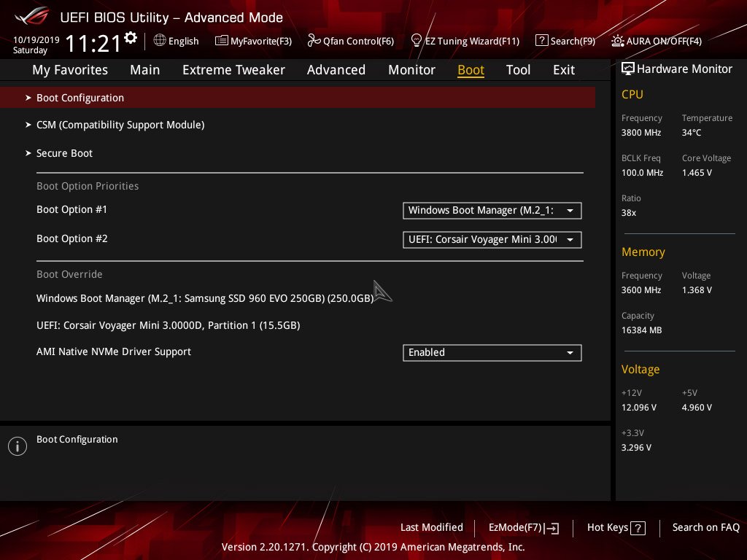This screenshot has width=747, height=560.
Task: Open MyFavorite(F3) list icon
Action: point(222,41)
